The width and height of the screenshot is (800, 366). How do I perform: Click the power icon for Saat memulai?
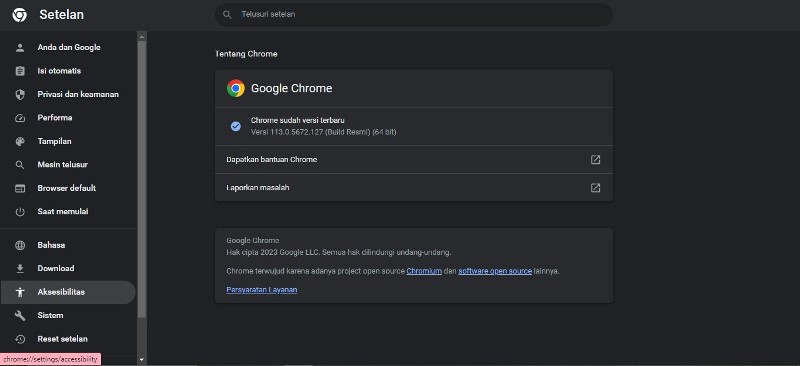[20, 212]
